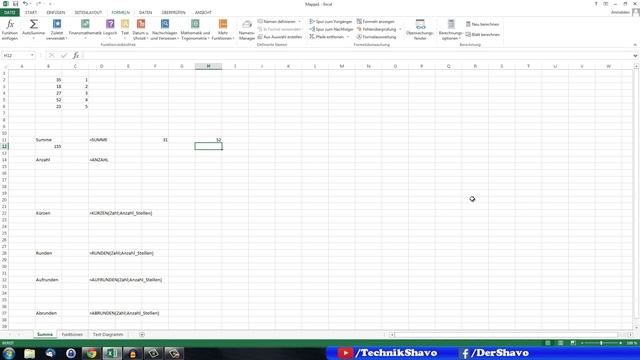Switch to the START ribbon tab
Viewport: 640px width, 360px height.
click(x=31, y=13)
